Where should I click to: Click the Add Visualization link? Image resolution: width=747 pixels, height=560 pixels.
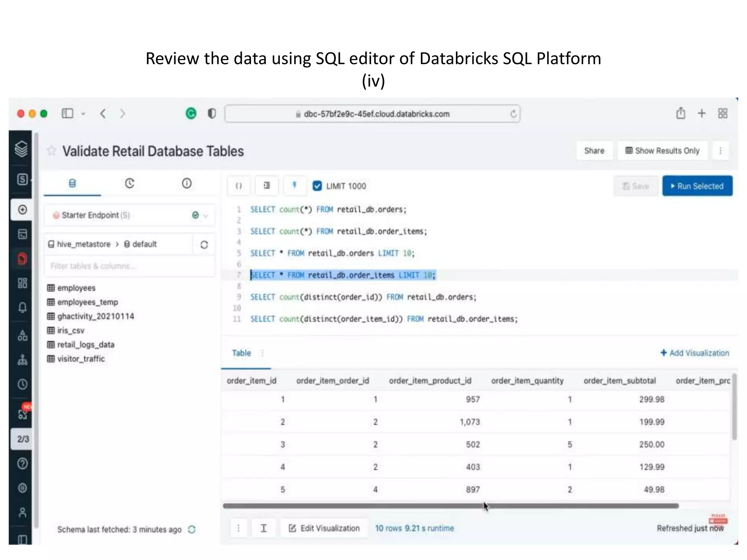(694, 353)
